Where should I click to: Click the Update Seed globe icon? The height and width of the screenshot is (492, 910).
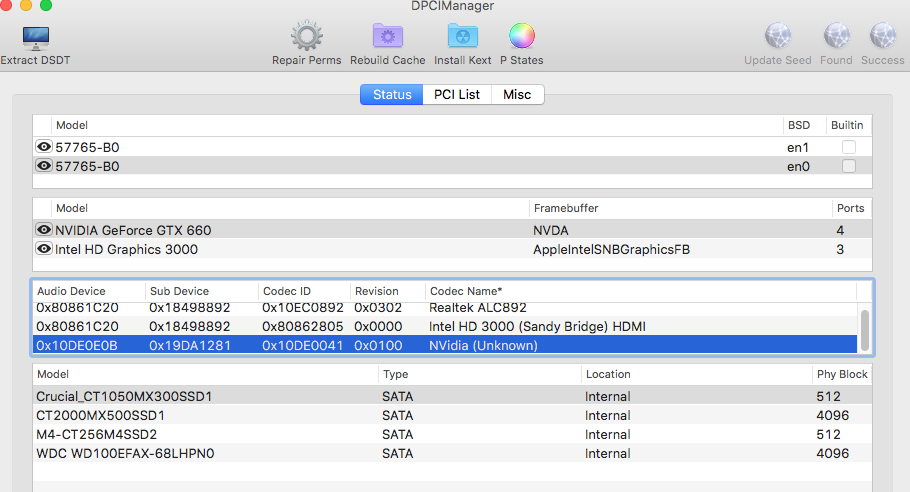pyautogui.click(x=778, y=36)
